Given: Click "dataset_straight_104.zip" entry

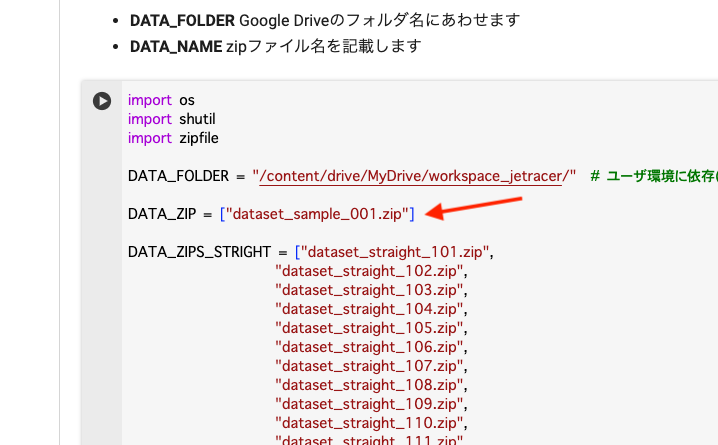Looking at the screenshot, I should pyautogui.click(x=369, y=309).
